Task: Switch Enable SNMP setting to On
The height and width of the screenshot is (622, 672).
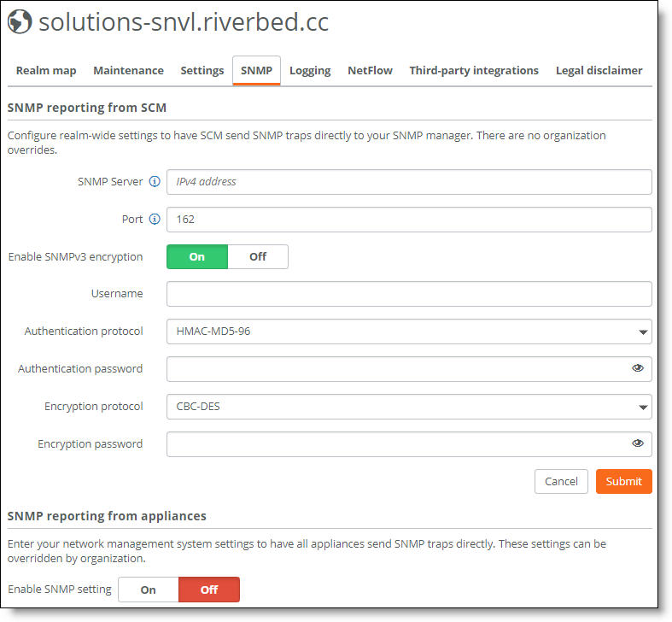Action: pos(149,590)
